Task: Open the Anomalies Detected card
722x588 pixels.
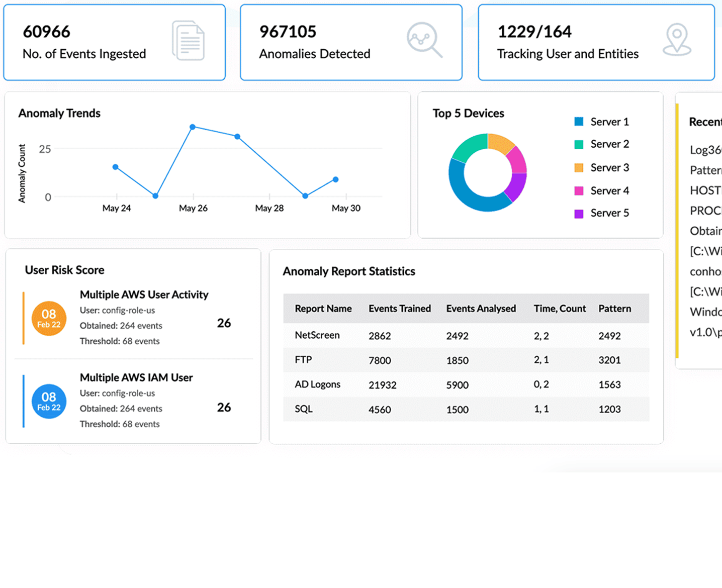Action: click(x=351, y=42)
